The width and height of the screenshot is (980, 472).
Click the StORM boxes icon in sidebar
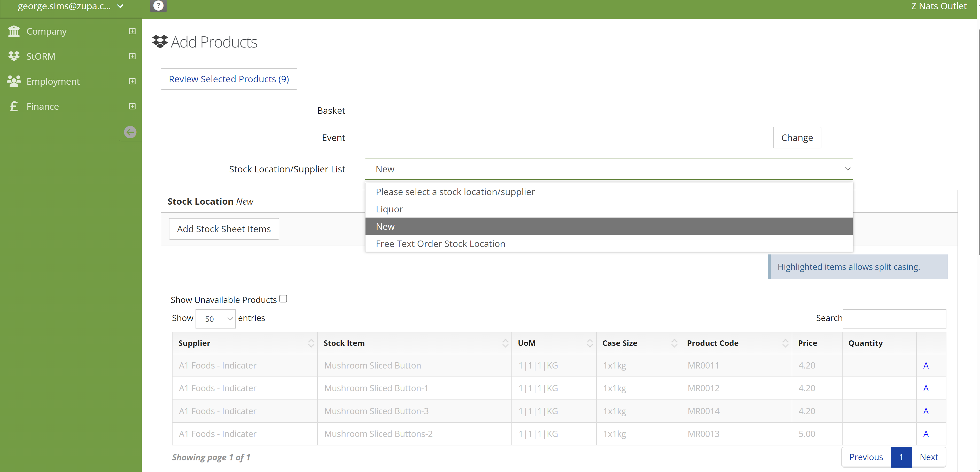[x=14, y=56]
